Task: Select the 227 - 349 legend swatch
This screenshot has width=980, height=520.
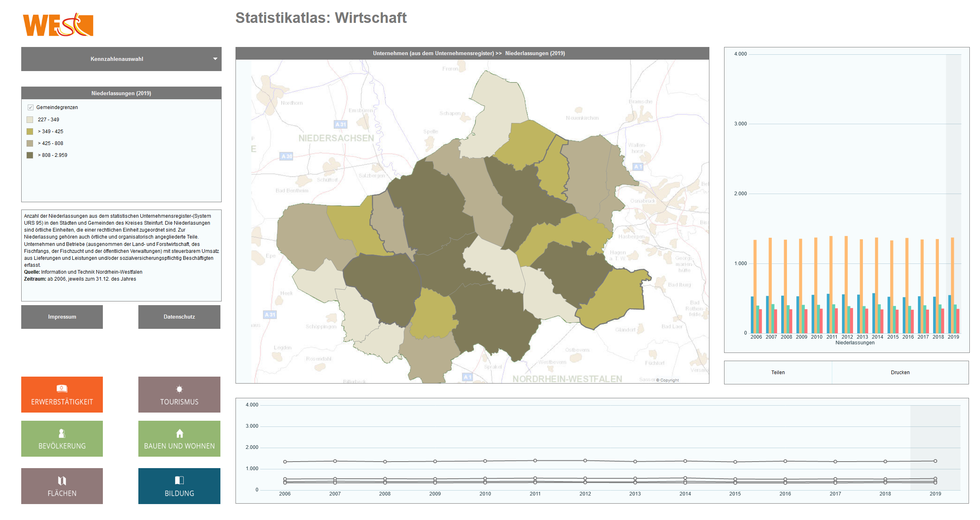Action: [30, 120]
